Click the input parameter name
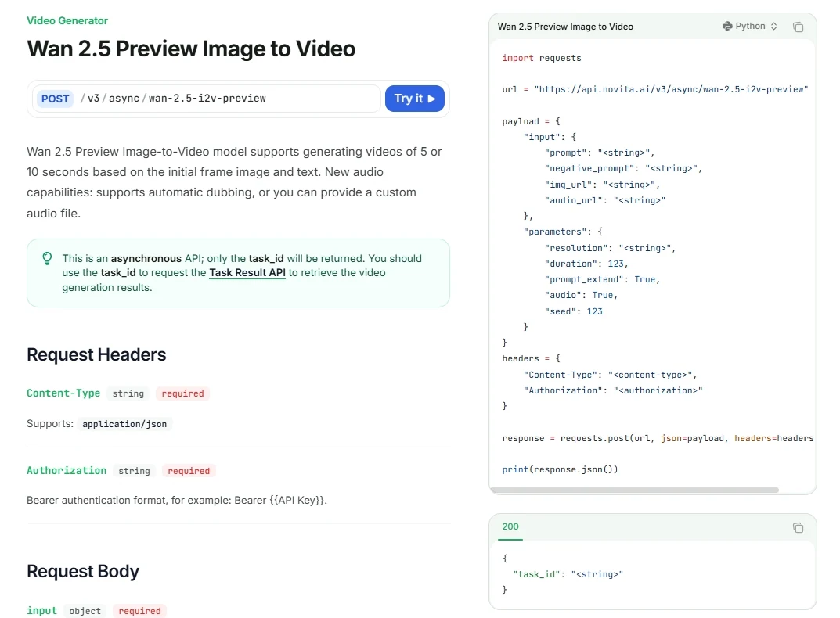The height and width of the screenshot is (618, 840). pyautogui.click(x=41, y=610)
